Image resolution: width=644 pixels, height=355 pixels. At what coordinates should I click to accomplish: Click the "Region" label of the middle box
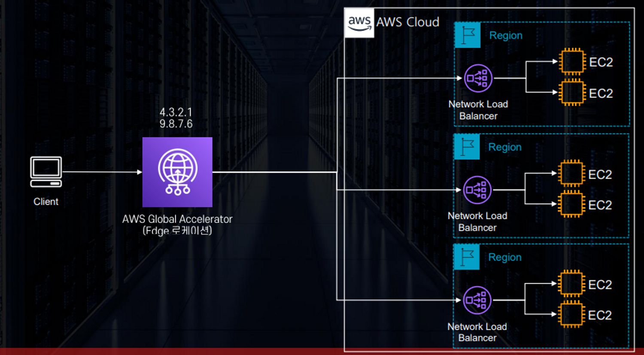(505, 147)
